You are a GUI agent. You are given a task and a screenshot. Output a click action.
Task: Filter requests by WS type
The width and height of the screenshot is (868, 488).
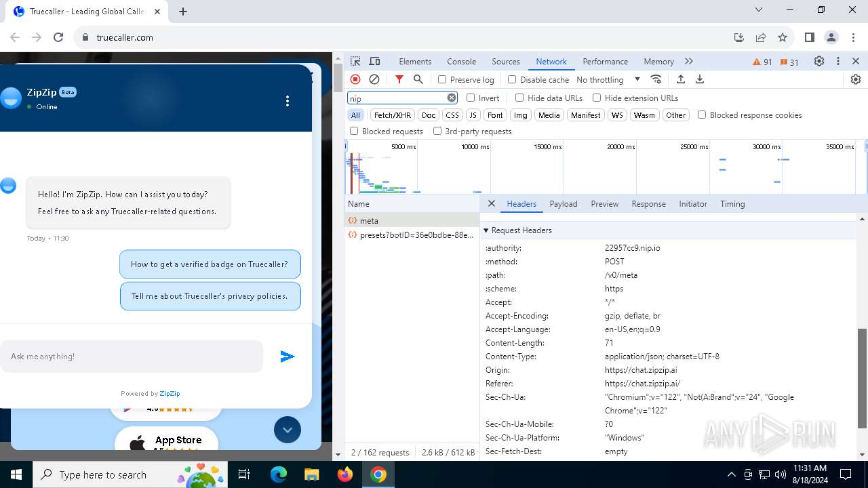click(617, 115)
